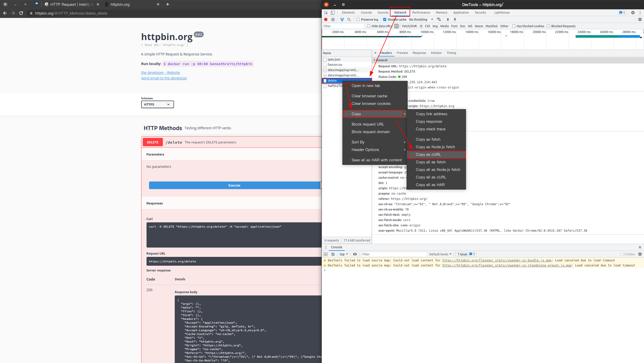Open DevTools more options menu
The width and height of the screenshot is (644, 363).
point(640,13)
